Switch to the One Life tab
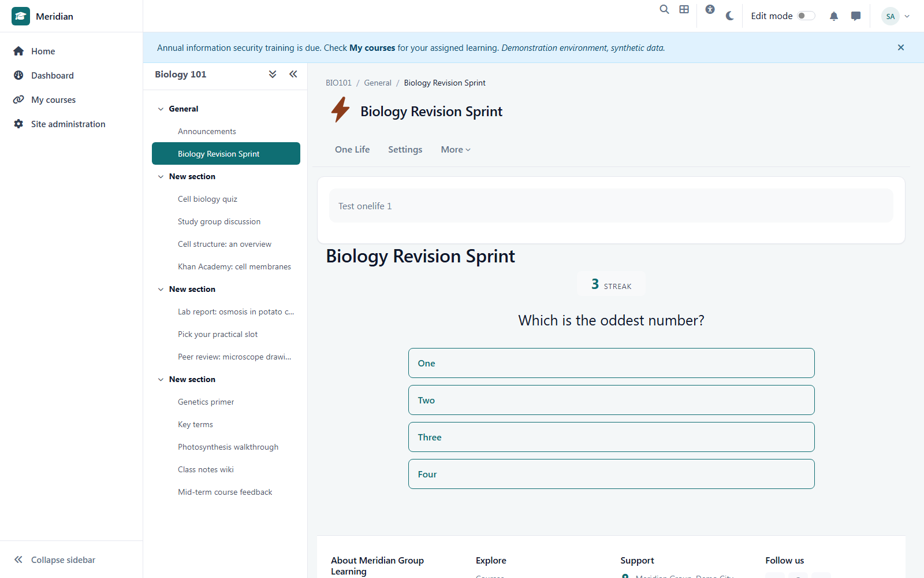The image size is (924, 578). pyautogui.click(x=352, y=149)
